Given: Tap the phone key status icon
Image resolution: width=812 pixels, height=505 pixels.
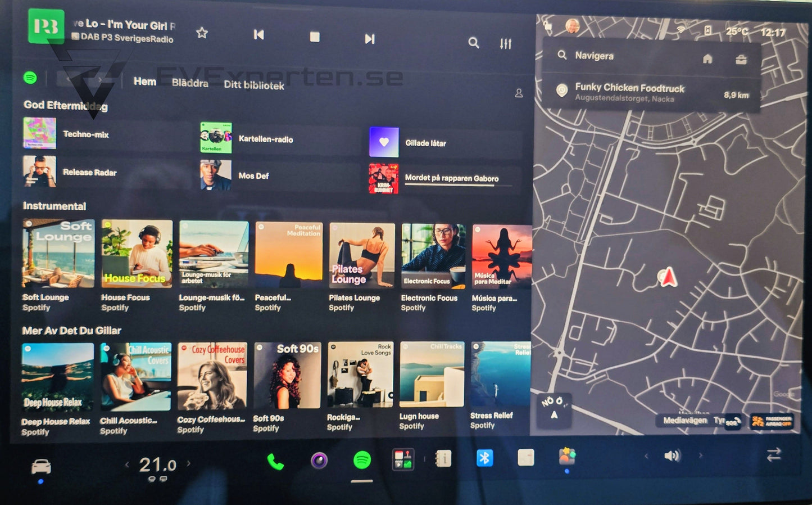Looking at the screenshot, I should [x=708, y=30].
